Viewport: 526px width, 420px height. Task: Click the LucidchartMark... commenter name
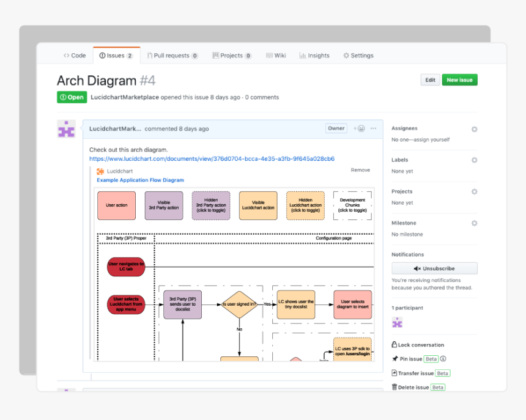tap(115, 129)
